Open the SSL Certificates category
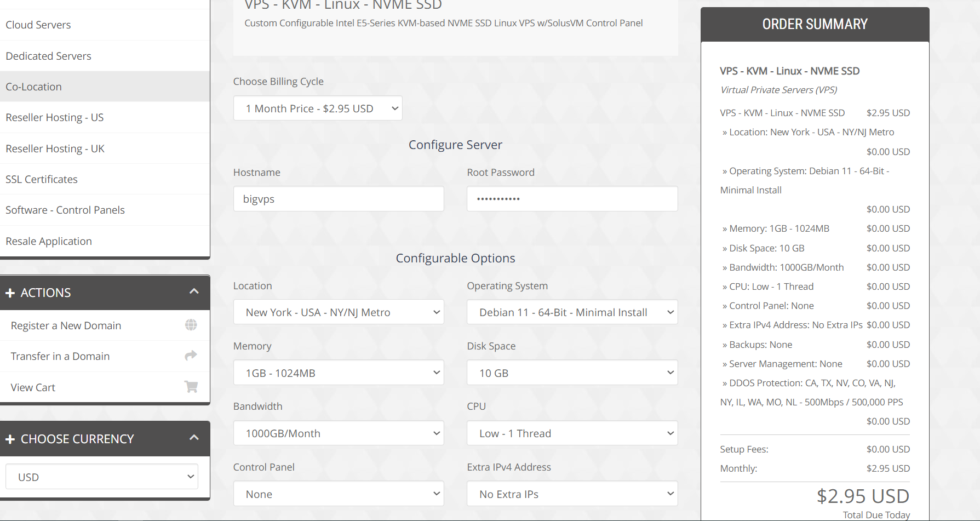Viewport: 980px width, 521px height. 105,179
